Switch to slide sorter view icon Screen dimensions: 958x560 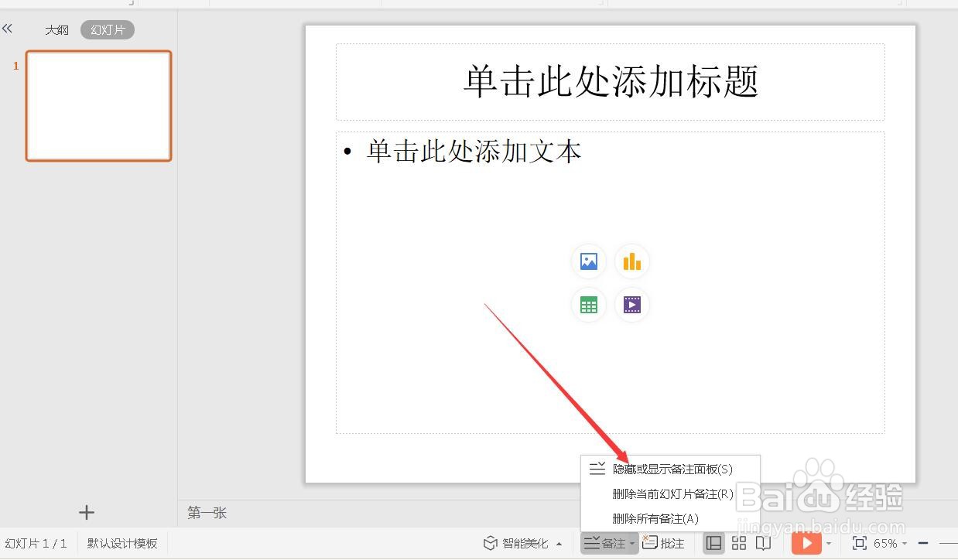tap(739, 543)
